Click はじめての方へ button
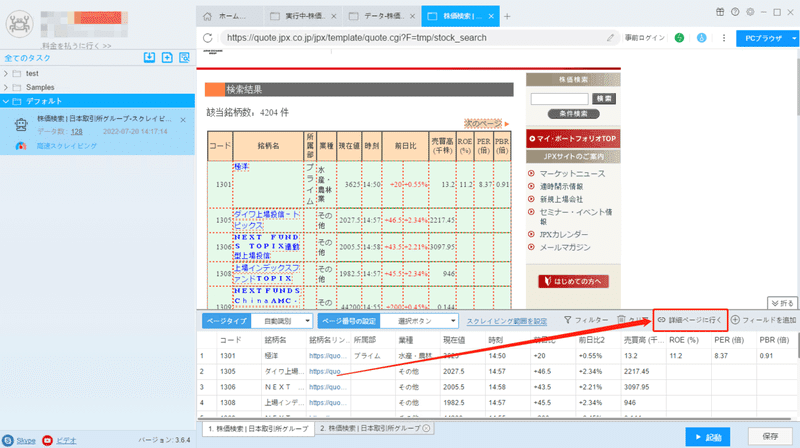The image size is (800, 448). 573,281
